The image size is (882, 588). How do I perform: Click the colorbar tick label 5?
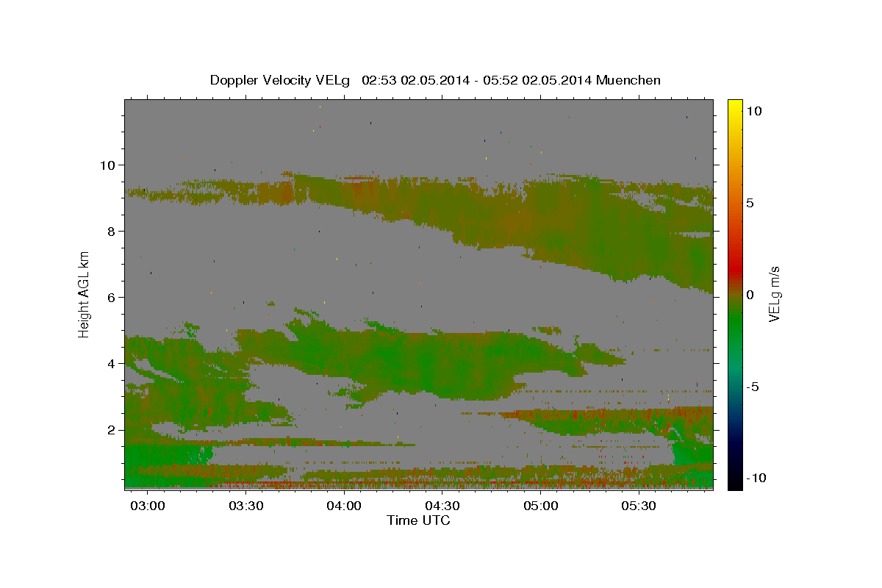[x=750, y=203]
